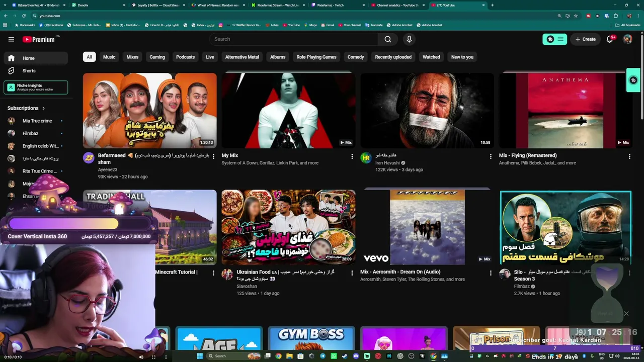Open the Silo Season 3 video thumbnail
The image size is (644, 362).
pyautogui.click(x=566, y=227)
